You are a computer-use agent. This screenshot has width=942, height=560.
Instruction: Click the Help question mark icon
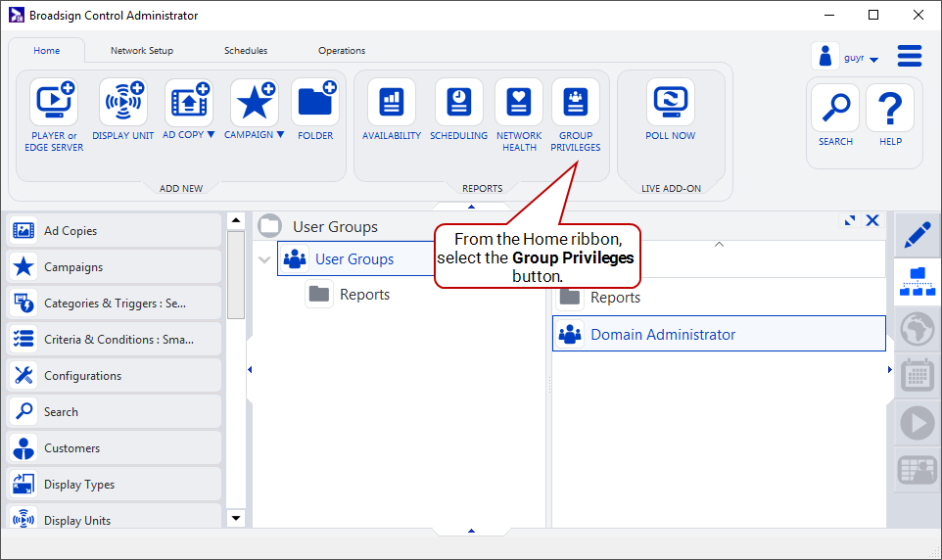(x=890, y=109)
